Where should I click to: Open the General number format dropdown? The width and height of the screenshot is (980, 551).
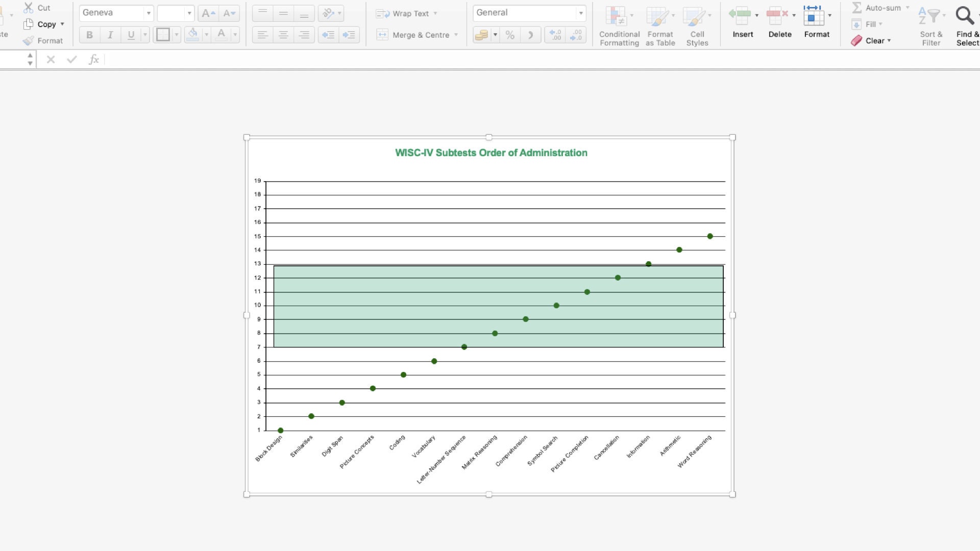(x=580, y=13)
